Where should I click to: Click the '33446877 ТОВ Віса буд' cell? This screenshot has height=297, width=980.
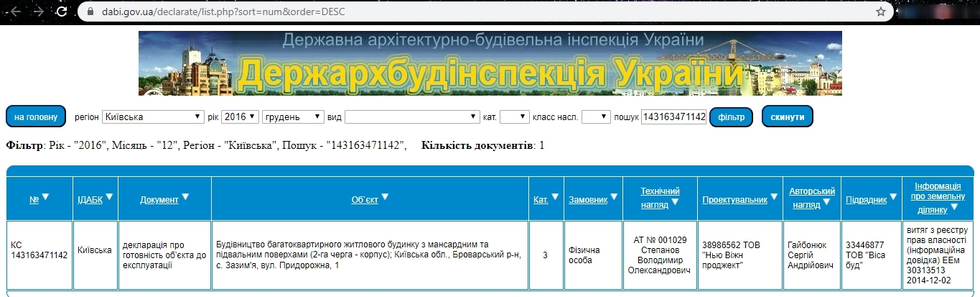[x=872, y=255]
